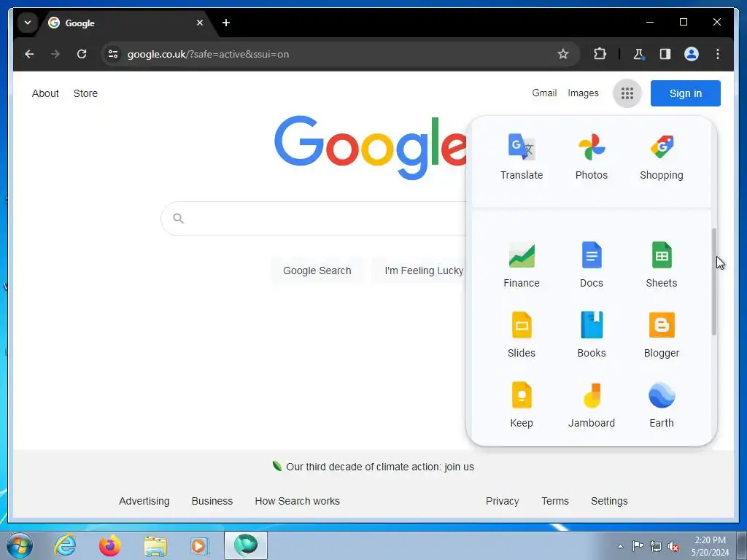Click the Action Center flag tray icon
This screenshot has width=747, height=560.
coord(638,546)
